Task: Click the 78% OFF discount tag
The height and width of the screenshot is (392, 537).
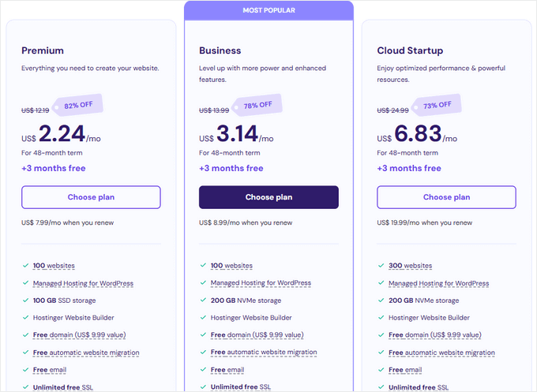Action: coord(256,105)
